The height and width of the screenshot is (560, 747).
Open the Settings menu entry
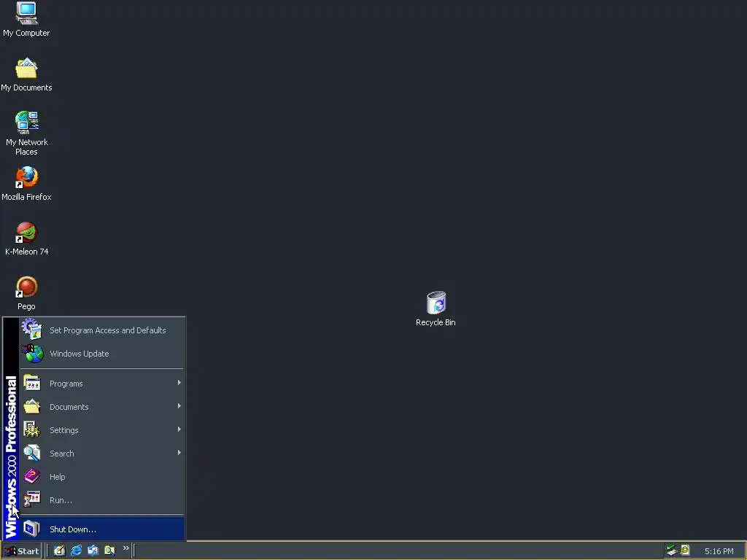[x=102, y=430]
